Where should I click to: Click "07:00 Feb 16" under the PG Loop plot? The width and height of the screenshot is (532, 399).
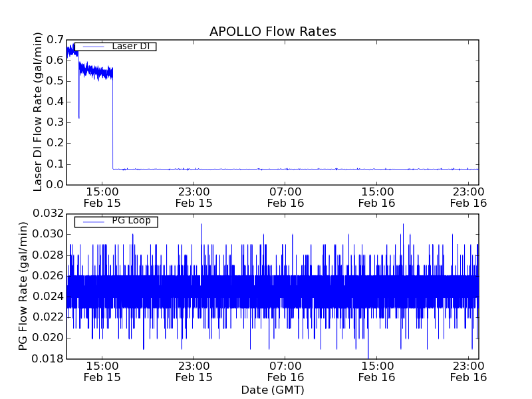(285, 372)
